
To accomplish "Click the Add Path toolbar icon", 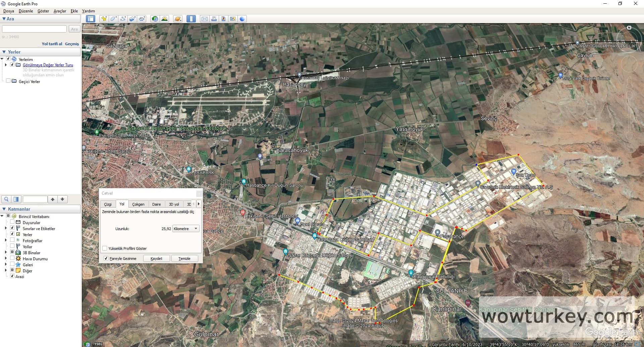I will (x=123, y=19).
